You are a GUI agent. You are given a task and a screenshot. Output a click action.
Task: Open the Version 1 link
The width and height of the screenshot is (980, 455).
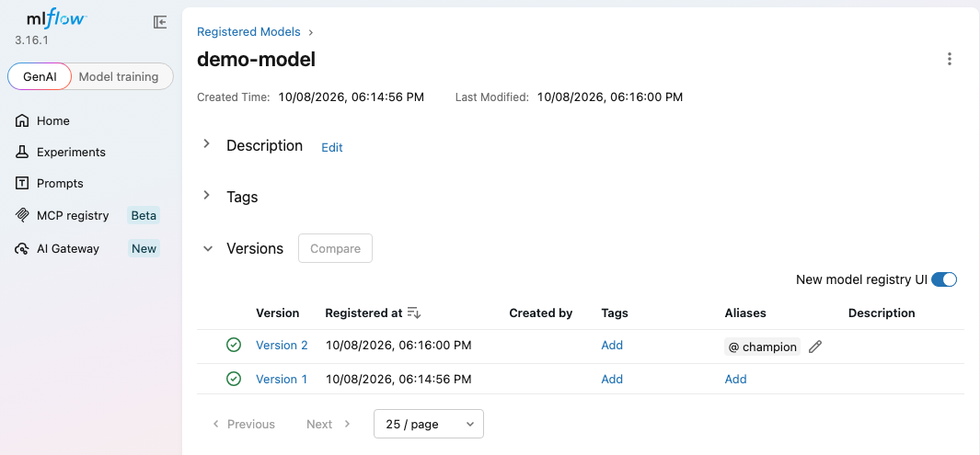[282, 379]
